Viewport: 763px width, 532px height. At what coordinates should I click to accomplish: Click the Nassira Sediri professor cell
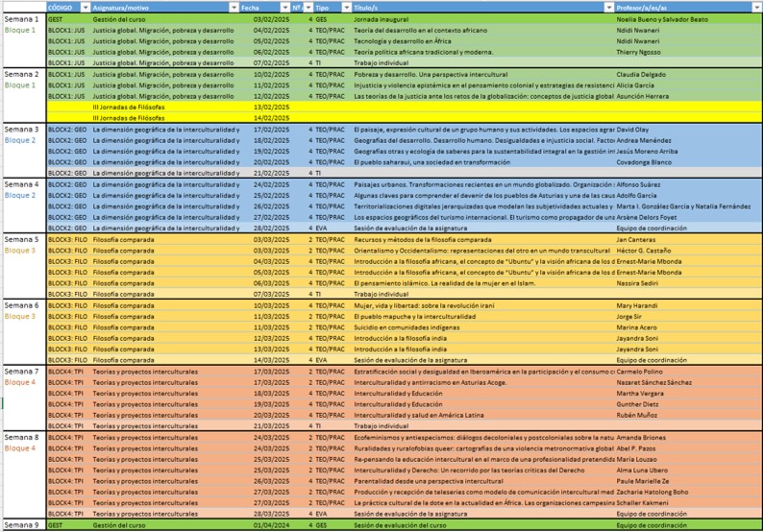[641, 283]
